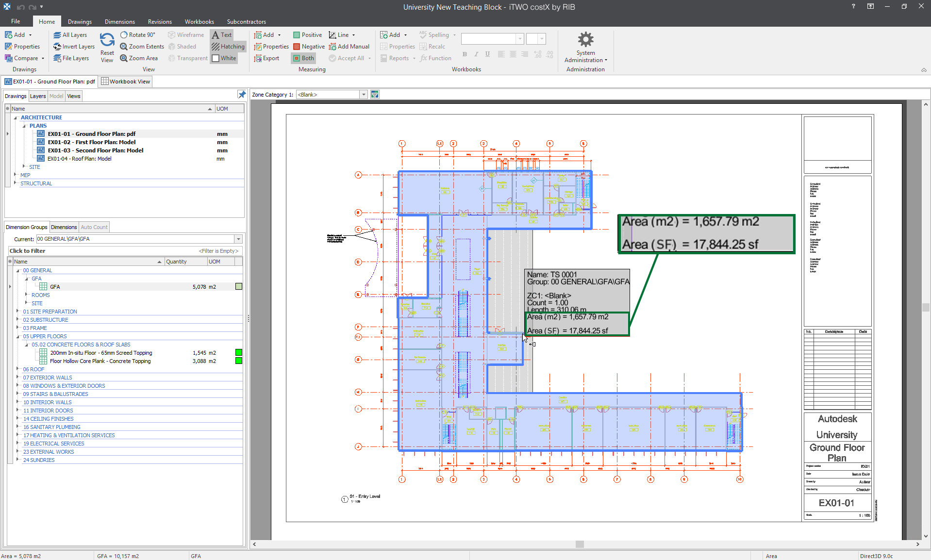The image size is (931, 560).
Task: Open the Current dimension group dropdown
Action: [238, 239]
